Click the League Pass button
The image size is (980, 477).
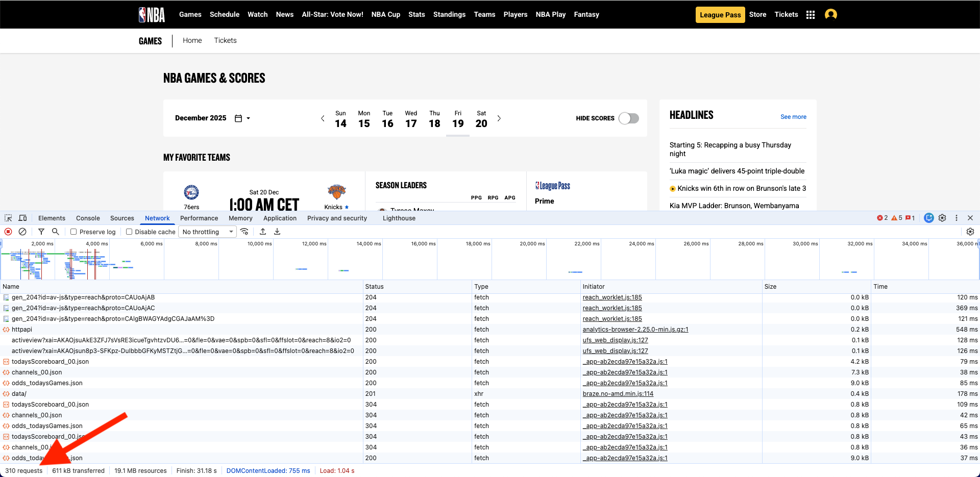pos(720,14)
